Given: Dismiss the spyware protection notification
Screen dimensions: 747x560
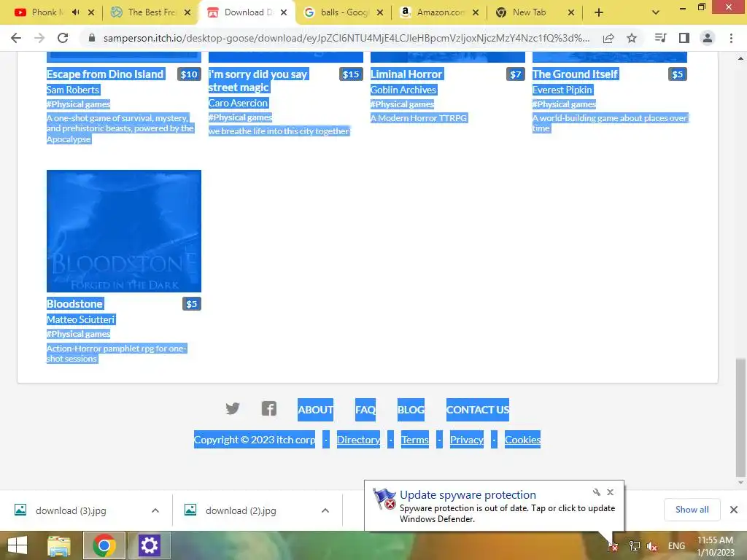Looking at the screenshot, I should pos(611,492).
